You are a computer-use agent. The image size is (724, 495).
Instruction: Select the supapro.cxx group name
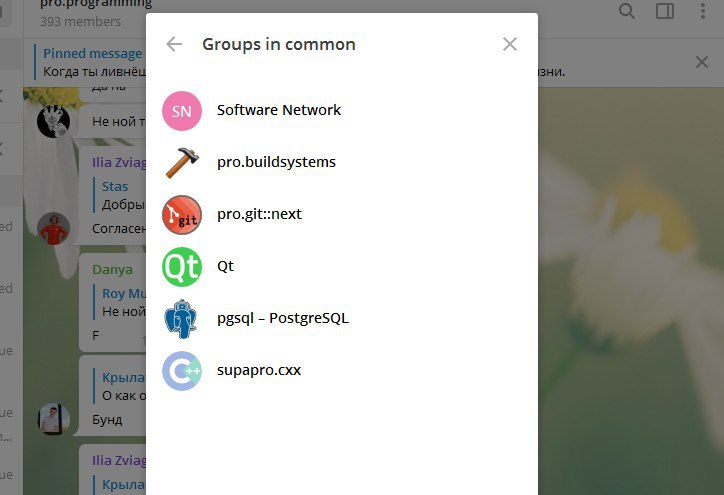[259, 370]
